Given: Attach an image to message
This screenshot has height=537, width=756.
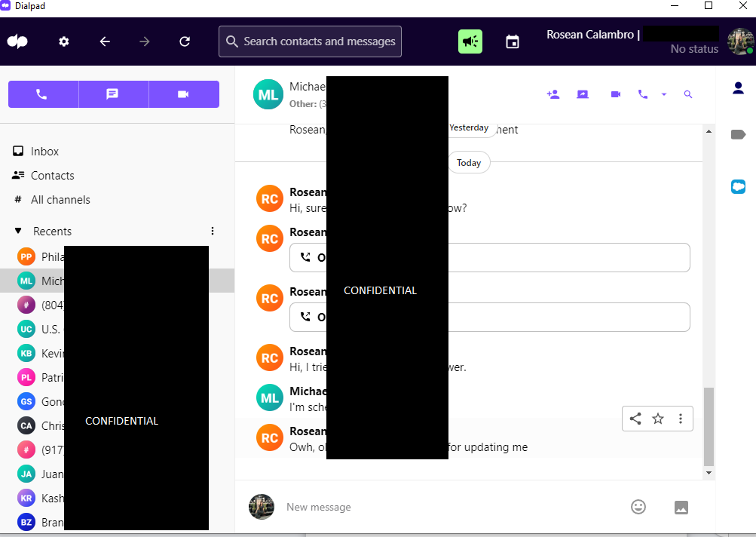Looking at the screenshot, I should tap(681, 507).
